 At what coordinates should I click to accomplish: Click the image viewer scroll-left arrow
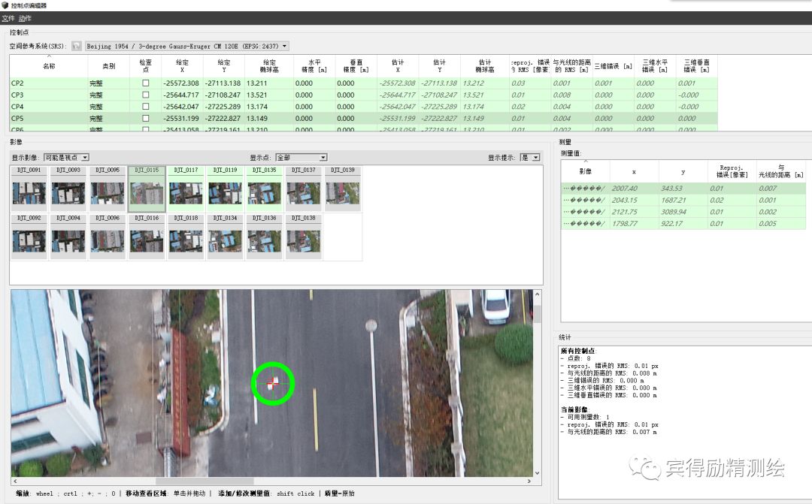tap(14, 481)
